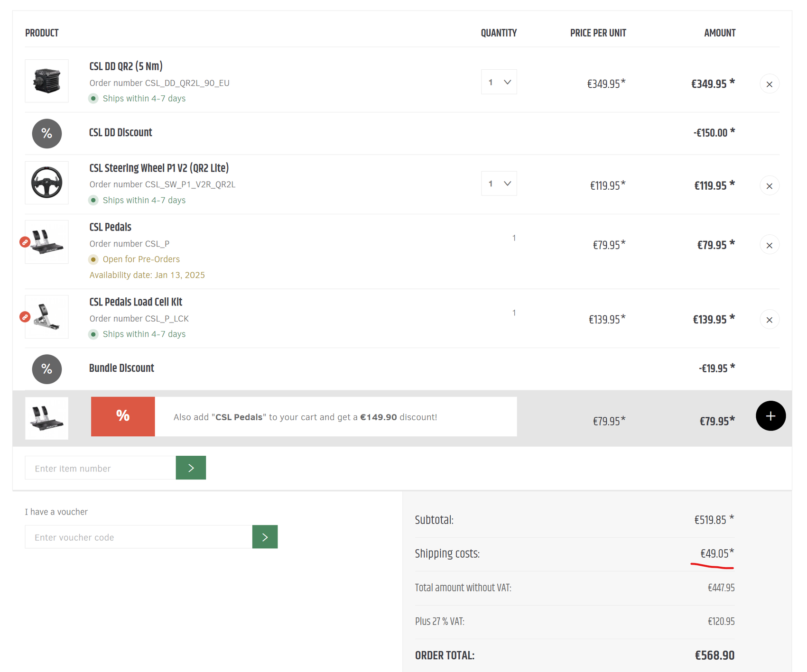The width and height of the screenshot is (807, 672).
Task: Click red link badge on CSL Pedals
Action: 25,242
